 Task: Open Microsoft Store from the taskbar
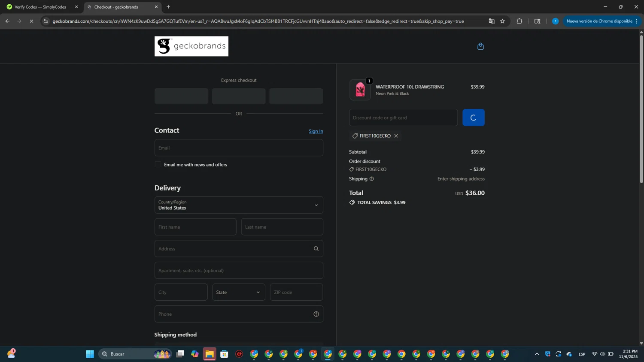click(x=224, y=354)
